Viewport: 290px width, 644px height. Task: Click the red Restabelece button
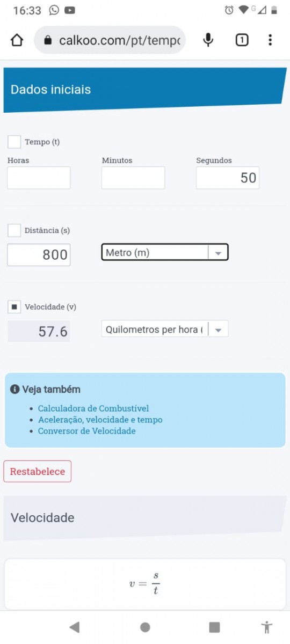(x=38, y=472)
